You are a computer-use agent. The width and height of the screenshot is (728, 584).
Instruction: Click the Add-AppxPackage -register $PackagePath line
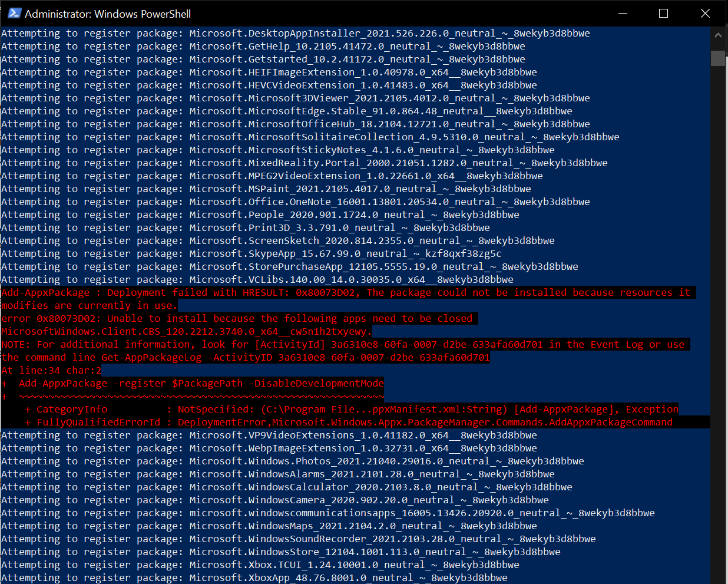(193, 384)
